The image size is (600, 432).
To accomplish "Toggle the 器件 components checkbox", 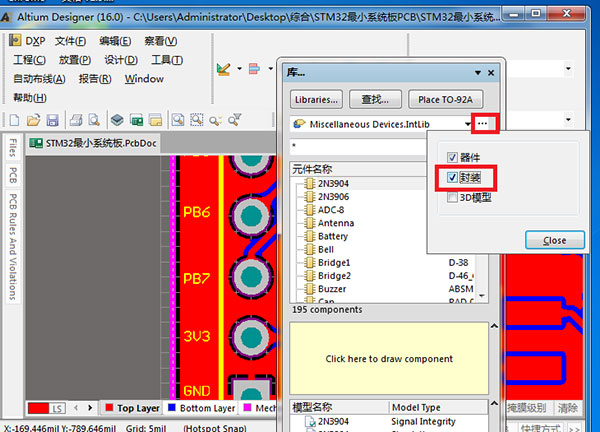I will coord(452,157).
